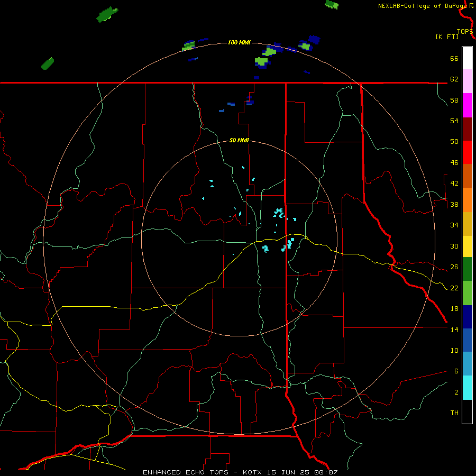Click the legend value "42"
This screenshot has width=476, height=476.
click(454, 184)
